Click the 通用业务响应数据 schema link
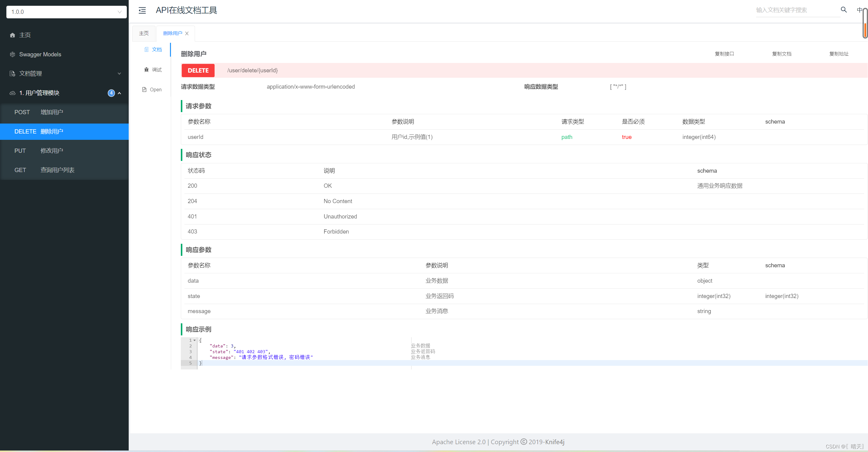868x452 pixels. pyautogui.click(x=720, y=186)
